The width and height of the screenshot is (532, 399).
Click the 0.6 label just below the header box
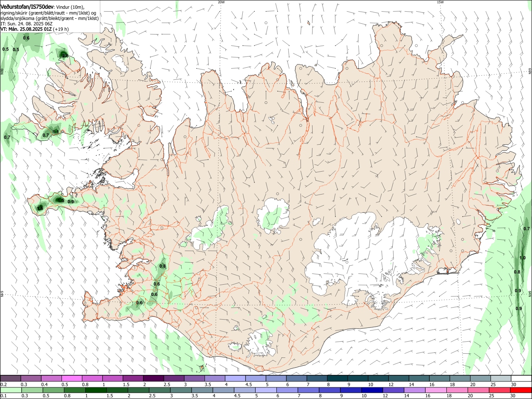26,38
